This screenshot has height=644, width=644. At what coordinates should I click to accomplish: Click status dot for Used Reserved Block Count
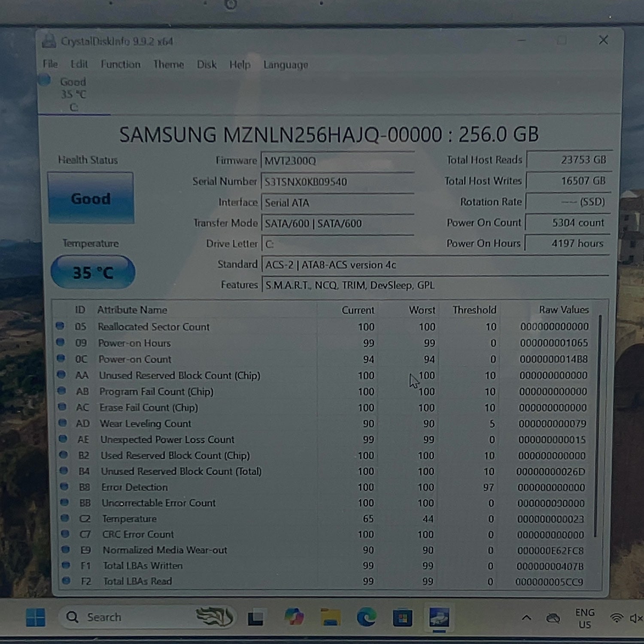click(x=64, y=455)
